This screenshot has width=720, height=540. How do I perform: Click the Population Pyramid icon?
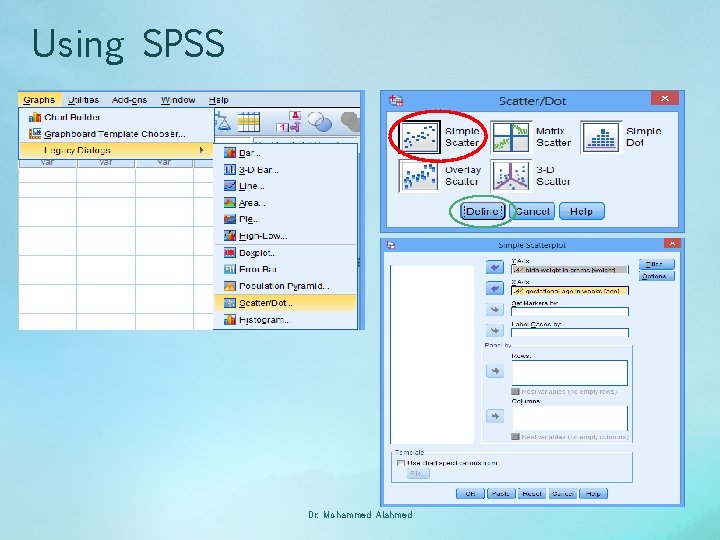[x=230, y=286]
